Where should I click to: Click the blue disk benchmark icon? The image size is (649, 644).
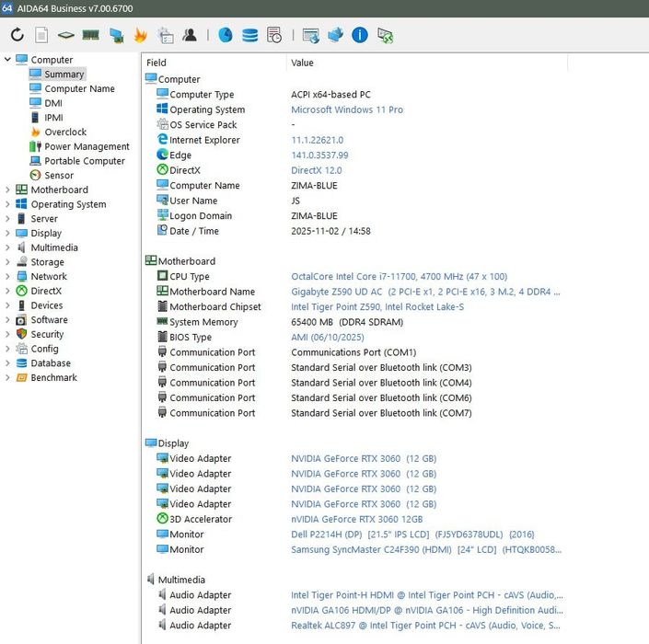[226, 35]
